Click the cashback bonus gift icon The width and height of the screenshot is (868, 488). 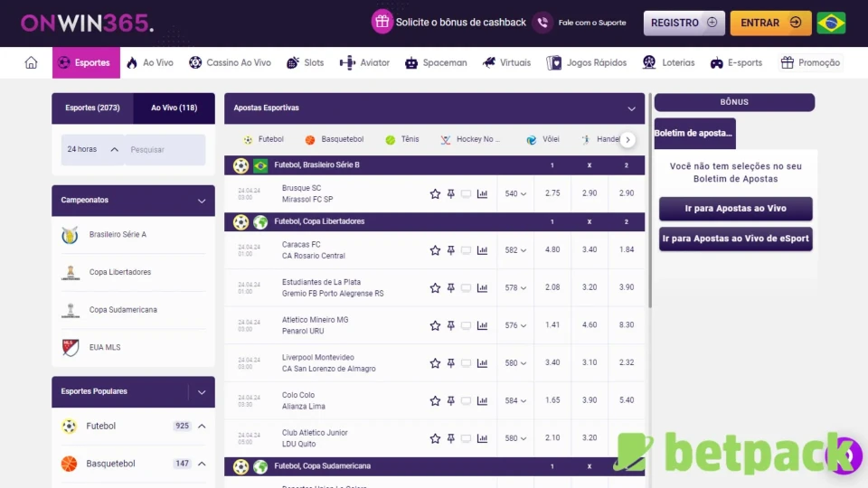point(382,23)
